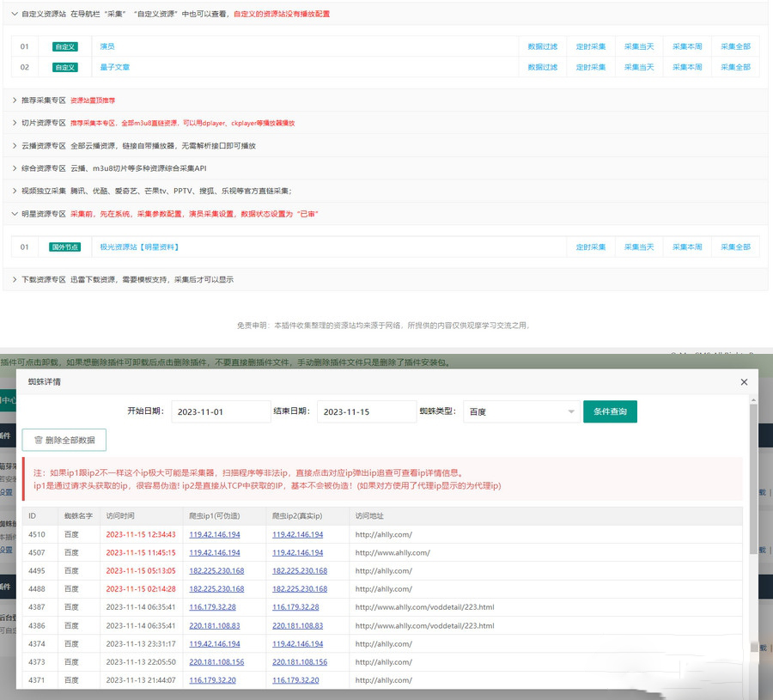
Task: Click the dialog's vertical scrollbar
Action: (753, 481)
